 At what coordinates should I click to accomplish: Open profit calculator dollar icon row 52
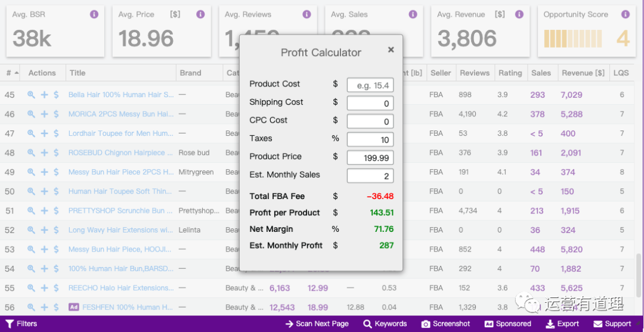tap(56, 230)
